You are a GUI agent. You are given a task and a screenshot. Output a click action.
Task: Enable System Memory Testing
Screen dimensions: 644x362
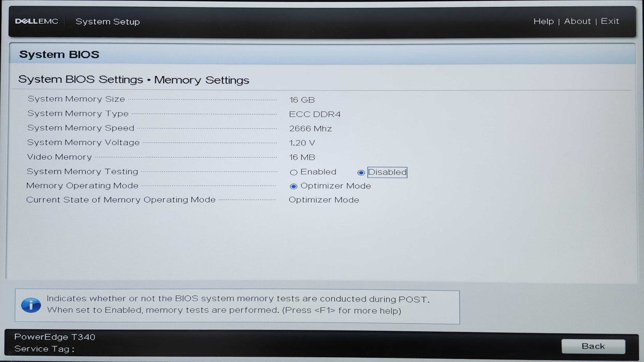[294, 172]
